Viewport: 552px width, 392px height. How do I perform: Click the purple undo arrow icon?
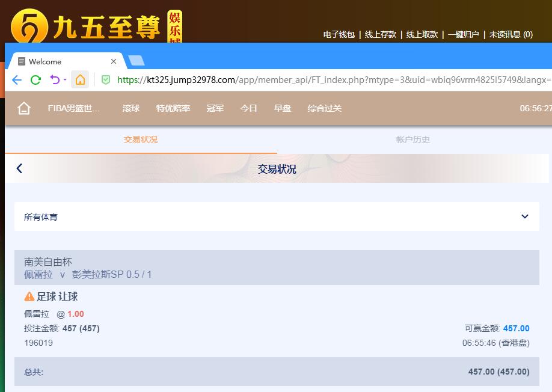tap(55, 79)
